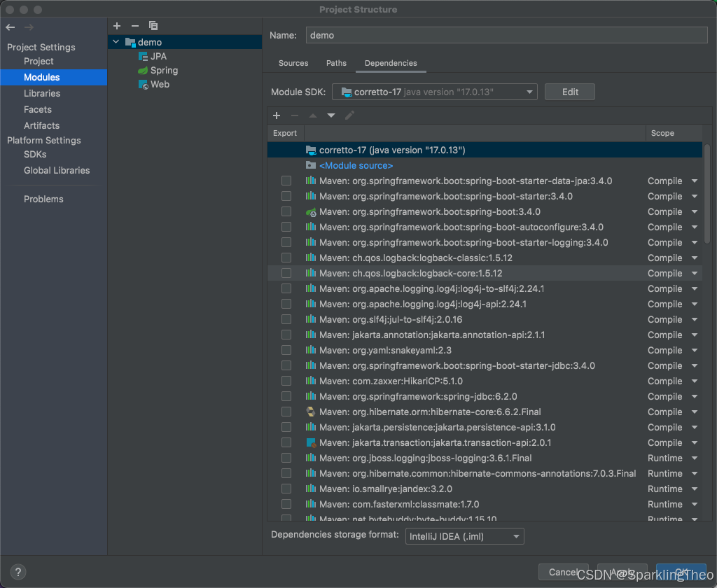The image size is (717, 588).
Task: Click the plus icon to add a new module
Action: [x=117, y=26]
